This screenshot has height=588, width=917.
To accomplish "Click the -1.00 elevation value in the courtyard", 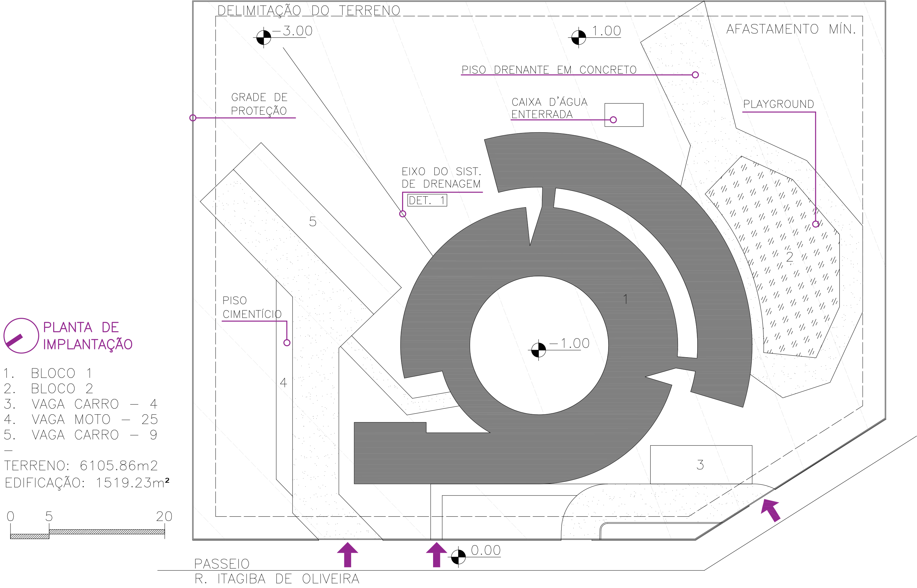I will tap(569, 343).
